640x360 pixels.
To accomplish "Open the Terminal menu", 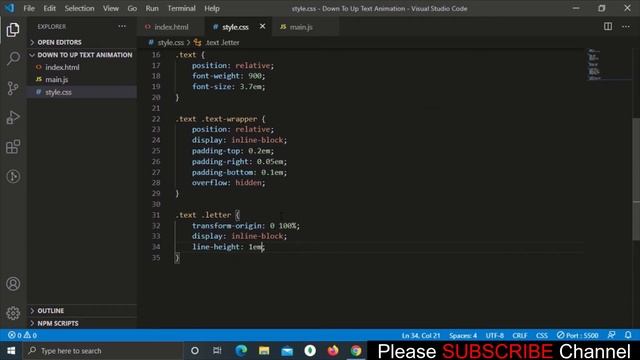I will 181,8.
